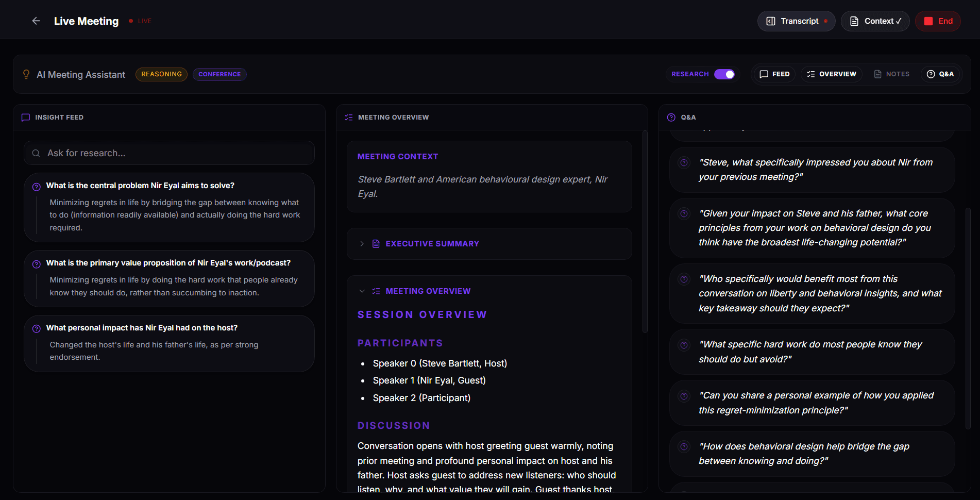This screenshot has width=980, height=500.
Task: Click the SESSION OVERVIEW heading
Action: 422,315
